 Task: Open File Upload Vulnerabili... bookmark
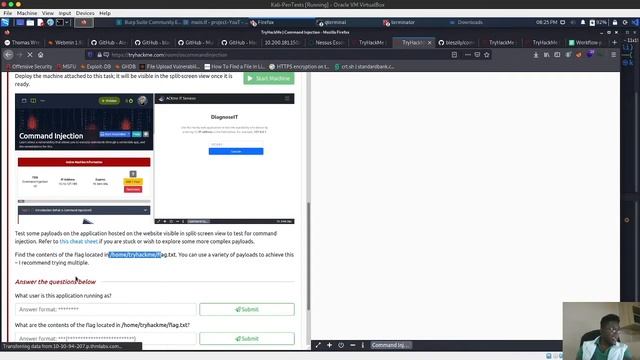point(170,67)
